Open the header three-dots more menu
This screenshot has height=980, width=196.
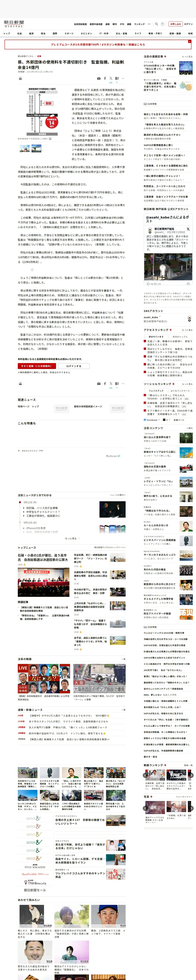149,24
